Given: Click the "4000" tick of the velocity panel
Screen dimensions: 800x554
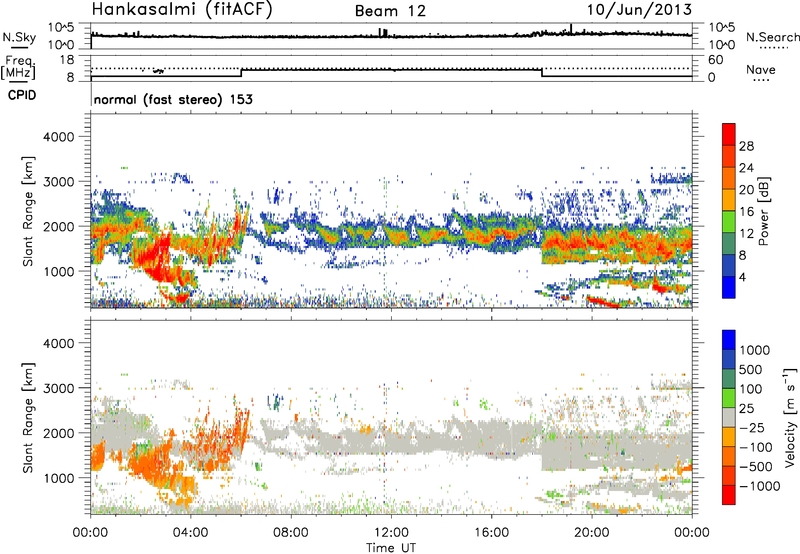Looking at the screenshot, I should (x=59, y=343).
